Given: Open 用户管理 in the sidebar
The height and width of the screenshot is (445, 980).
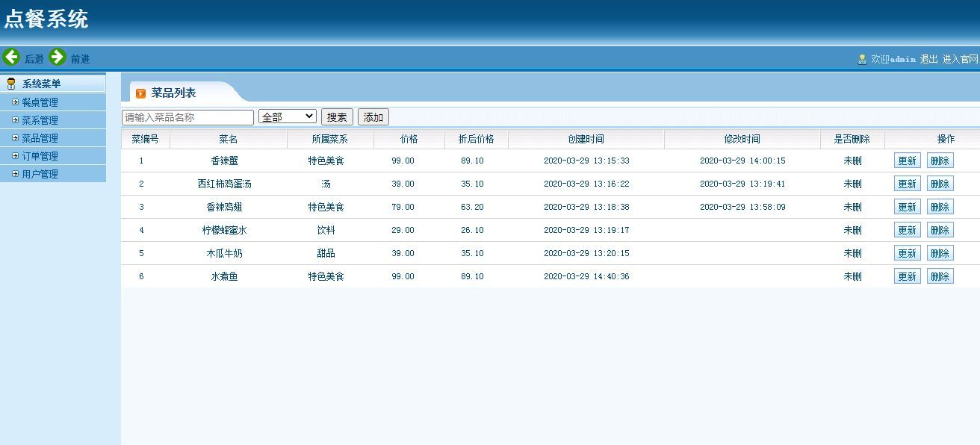Looking at the screenshot, I should click(x=40, y=174).
